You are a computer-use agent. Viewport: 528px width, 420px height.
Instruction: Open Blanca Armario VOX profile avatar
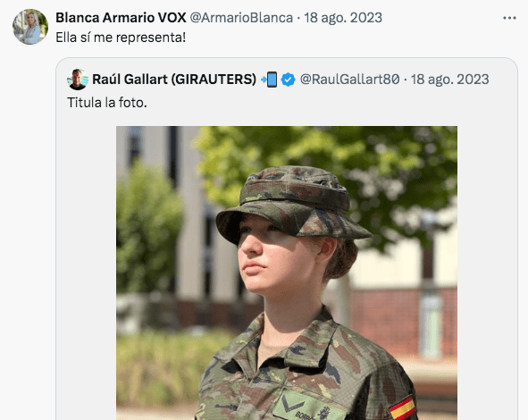[x=30, y=27]
